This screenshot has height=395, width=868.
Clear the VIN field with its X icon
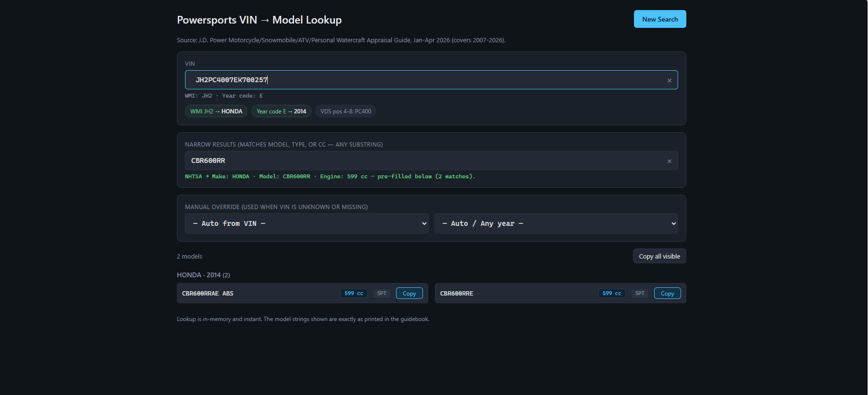669,80
